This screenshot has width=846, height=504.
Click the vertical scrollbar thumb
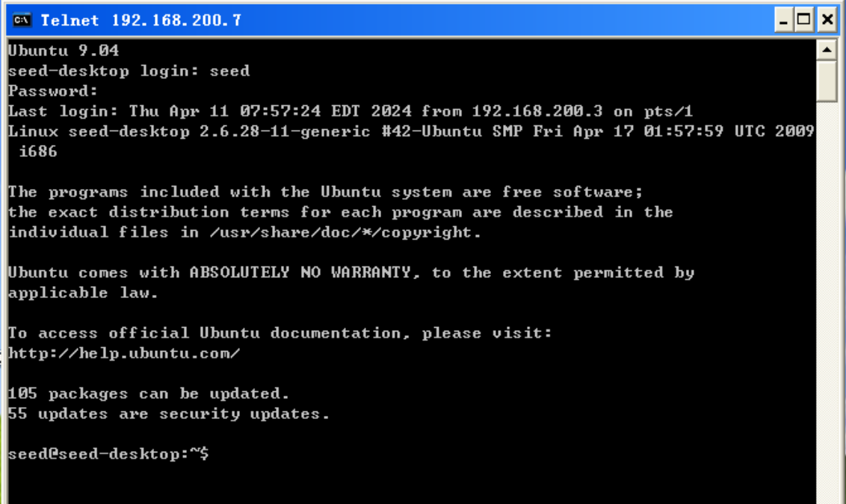click(827, 81)
